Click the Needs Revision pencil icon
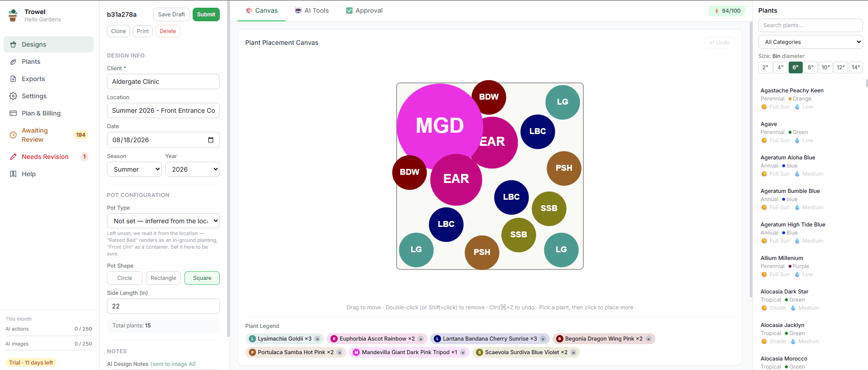This screenshot has width=868, height=370. [13, 157]
